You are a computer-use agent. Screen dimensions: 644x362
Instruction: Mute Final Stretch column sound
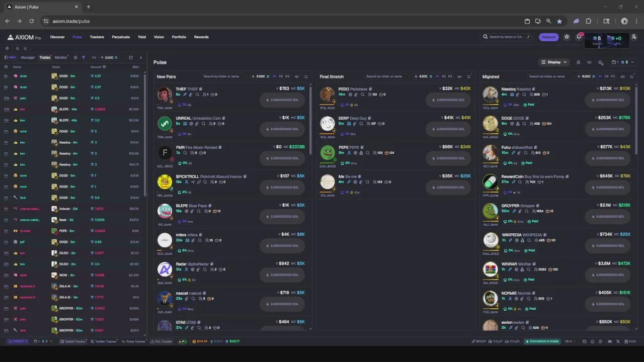[x=459, y=76]
